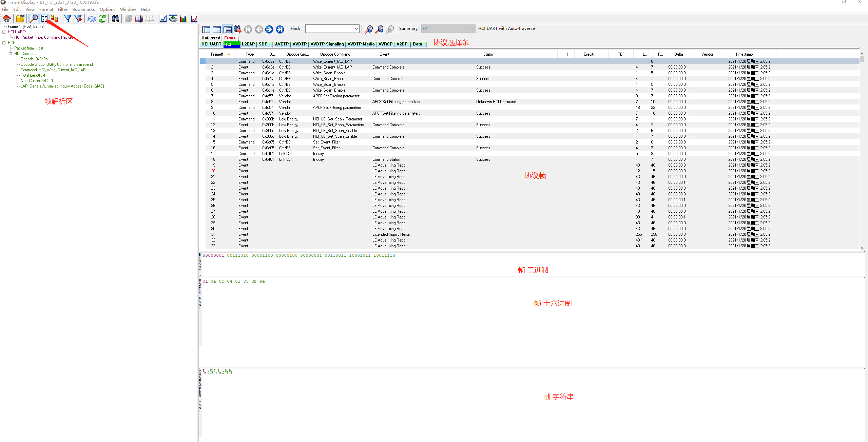Open the Find combo box dropdown
This screenshot has width=868, height=442.
click(356, 29)
